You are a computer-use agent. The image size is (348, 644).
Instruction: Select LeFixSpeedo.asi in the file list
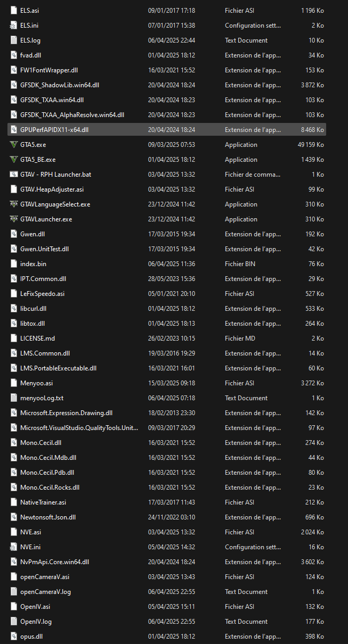(42, 293)
